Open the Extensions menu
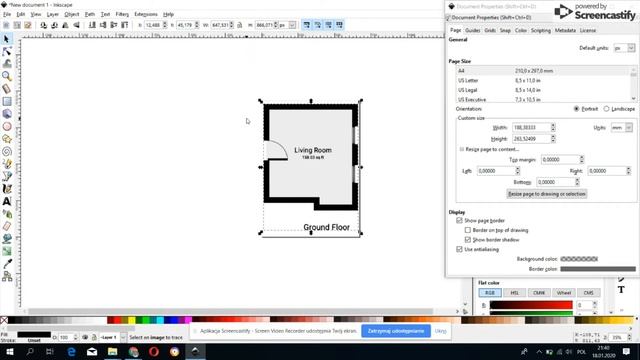 pyautogui.click(x=146, y=14)
